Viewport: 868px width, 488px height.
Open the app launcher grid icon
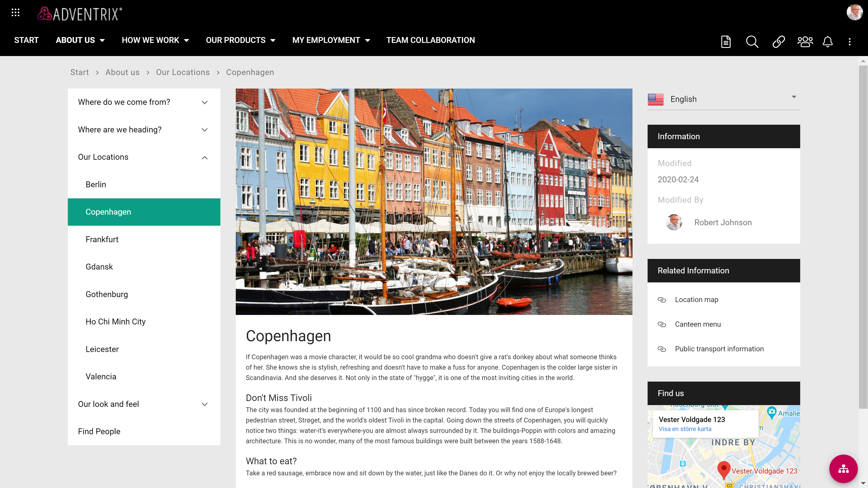point(16,13)
